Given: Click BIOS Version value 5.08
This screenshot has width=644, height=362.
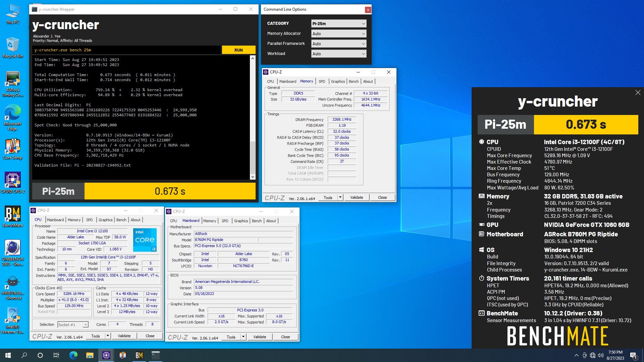Looking at the screenshot, I should tap(244, 288).
